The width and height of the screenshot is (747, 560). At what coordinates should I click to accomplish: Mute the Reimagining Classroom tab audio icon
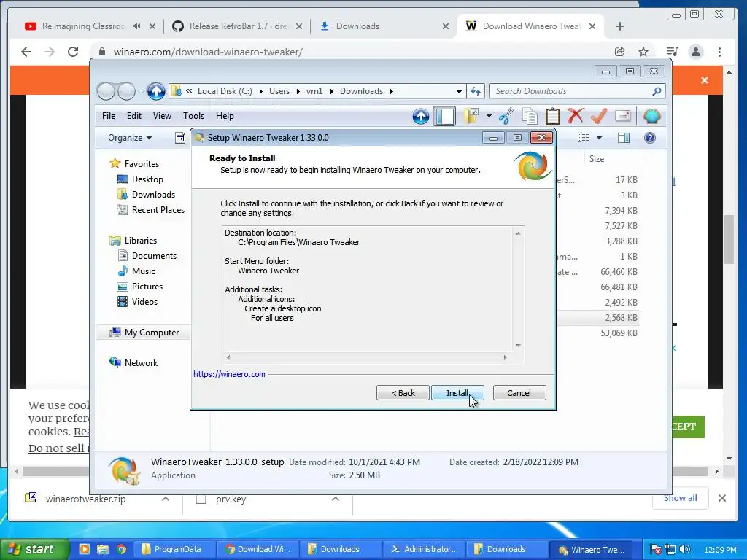136,26
